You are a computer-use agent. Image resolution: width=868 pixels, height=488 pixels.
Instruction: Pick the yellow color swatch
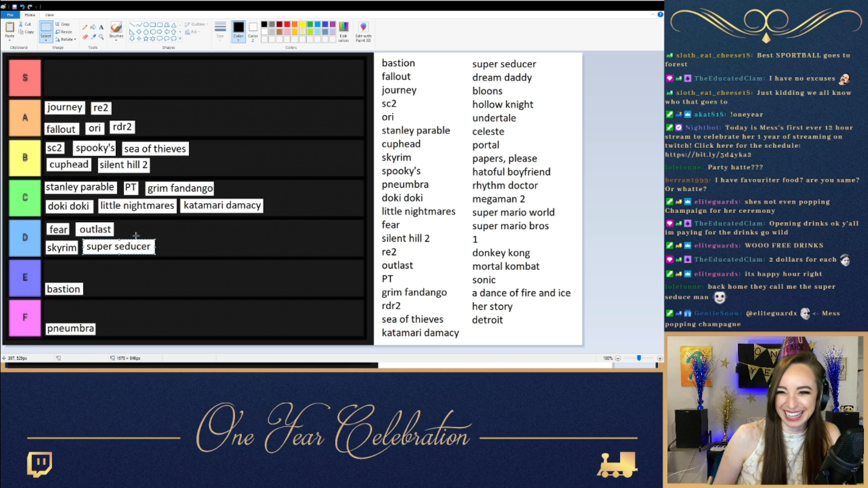click(302, 24)
